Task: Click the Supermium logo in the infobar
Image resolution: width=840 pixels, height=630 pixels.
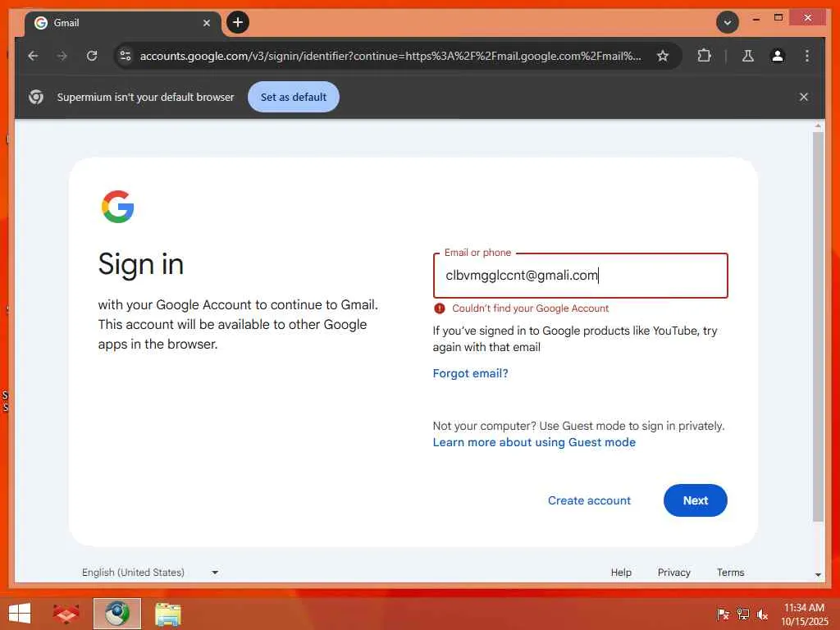Action: tap(36, 97)
